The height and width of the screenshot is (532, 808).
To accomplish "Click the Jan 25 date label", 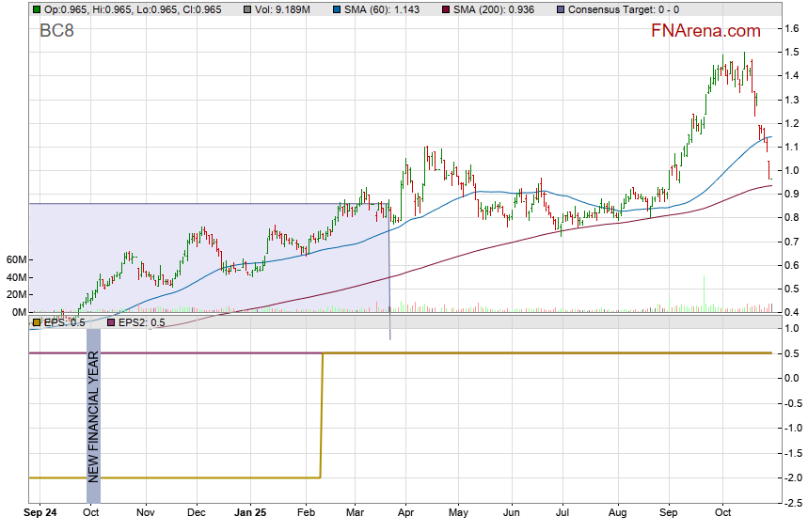I will (250, 514).
